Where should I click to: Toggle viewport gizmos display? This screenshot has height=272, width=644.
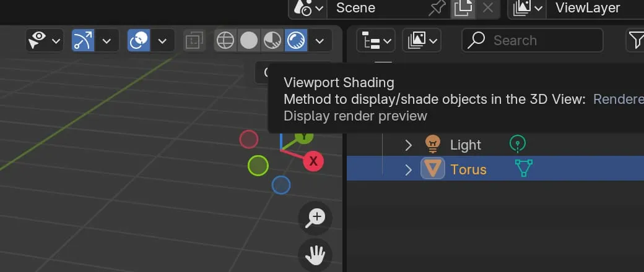83,41
